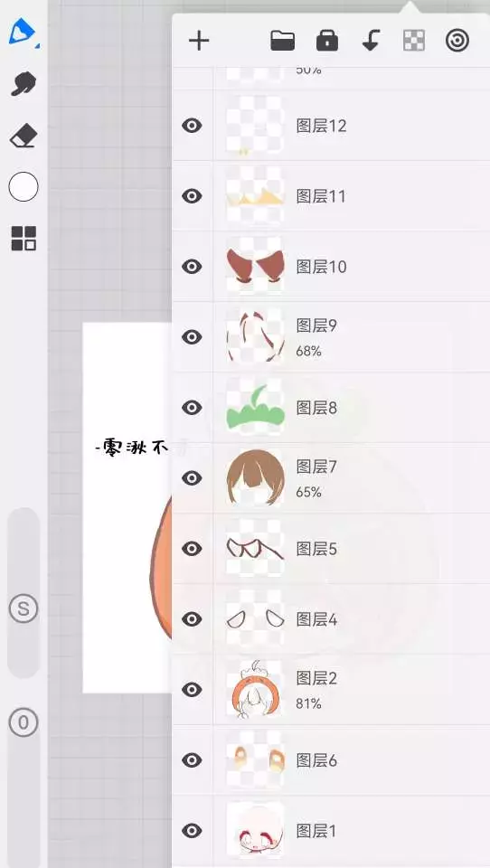This screenshot has width=490, height=868.
Task: Toggle visibility of 图层1
Action: pyautogui.click(x=192, y=830)
